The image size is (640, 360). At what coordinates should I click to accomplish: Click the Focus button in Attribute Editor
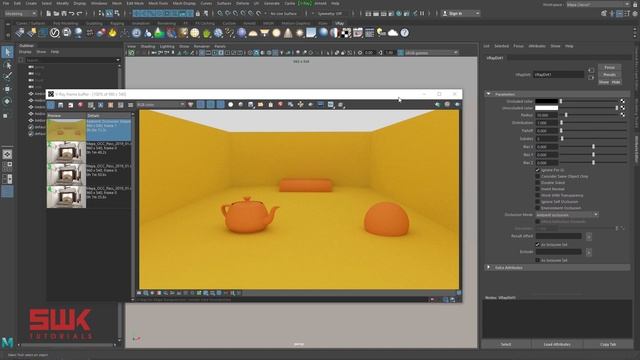(x=609, y=67)
